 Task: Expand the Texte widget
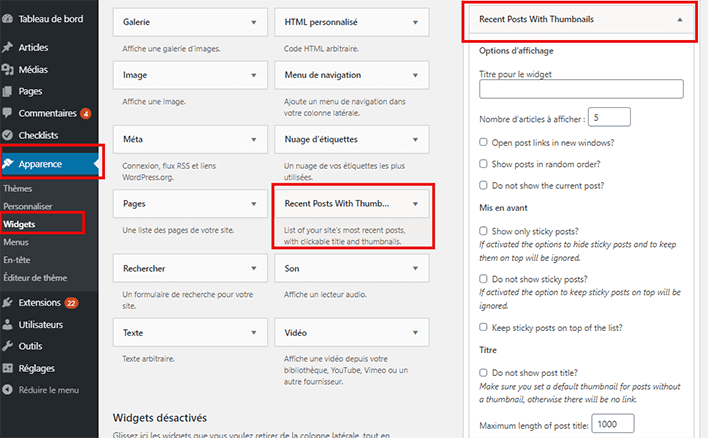254,333
